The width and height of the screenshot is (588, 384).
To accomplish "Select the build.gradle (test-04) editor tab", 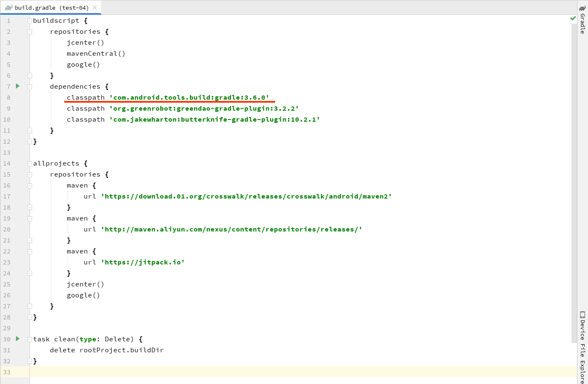I will 51,8.
